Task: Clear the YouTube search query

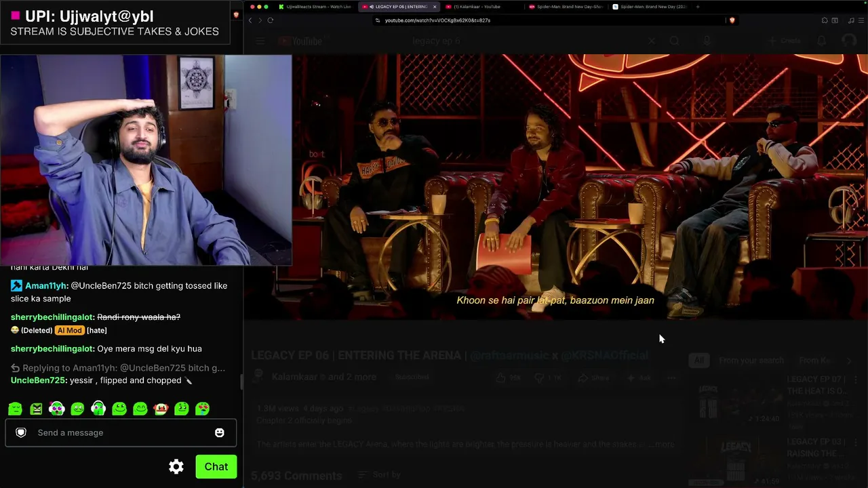Action: (x=651, y=41)
